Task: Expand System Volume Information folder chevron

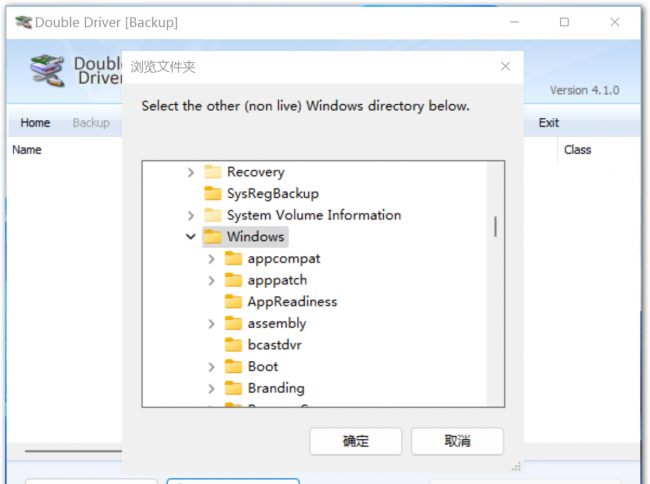Action: click(190, 215)
